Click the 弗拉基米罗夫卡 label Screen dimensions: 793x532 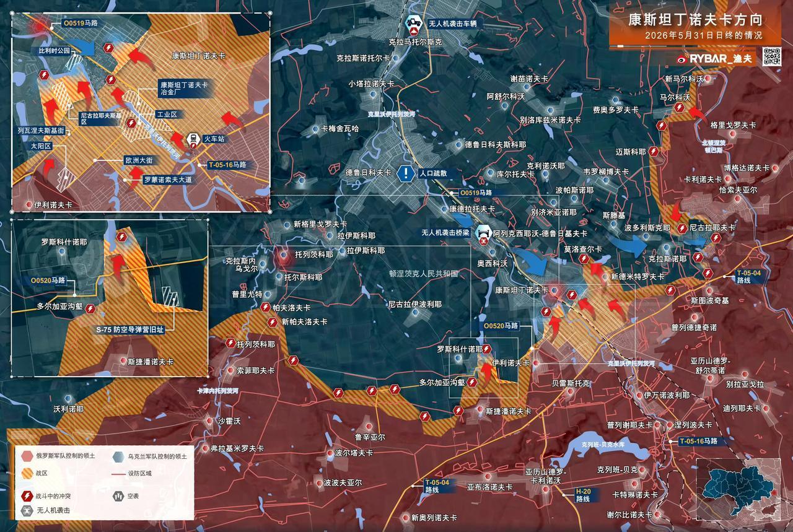237,448
